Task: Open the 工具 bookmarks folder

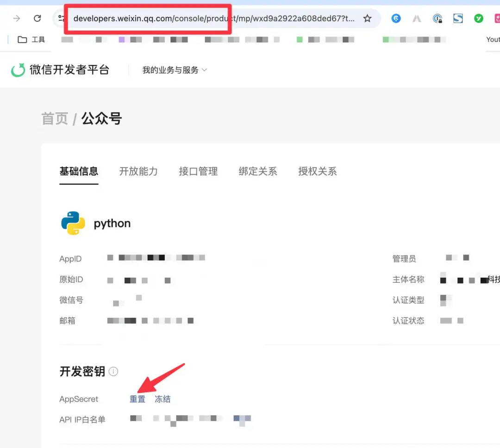Action: 31,39
